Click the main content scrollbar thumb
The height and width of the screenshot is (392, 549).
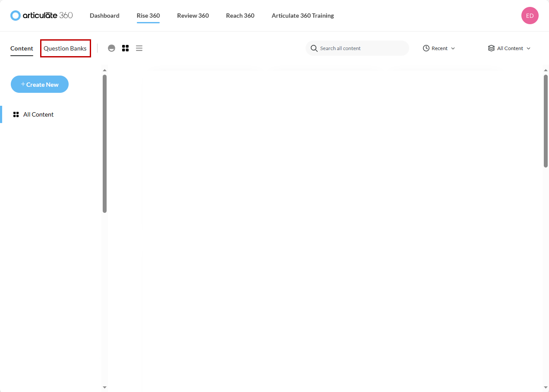(x=546, y=121)
